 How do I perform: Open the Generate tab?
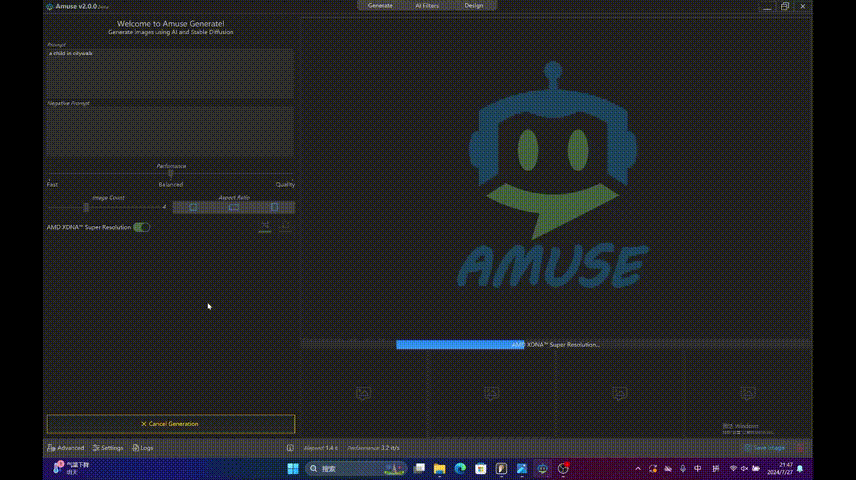380,6
